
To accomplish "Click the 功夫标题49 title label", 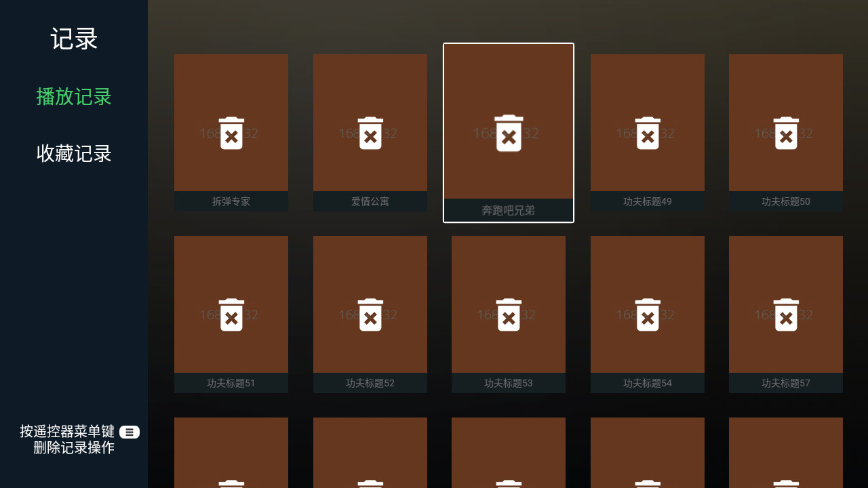I will click(x=648, y=201).
